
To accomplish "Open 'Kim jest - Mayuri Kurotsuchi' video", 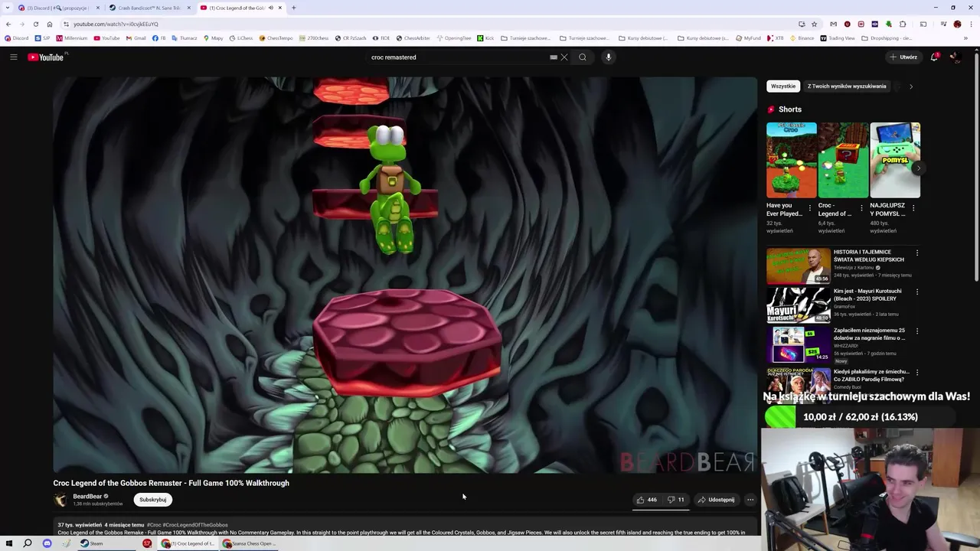I will pyautogui.click(x=798, y=305).
